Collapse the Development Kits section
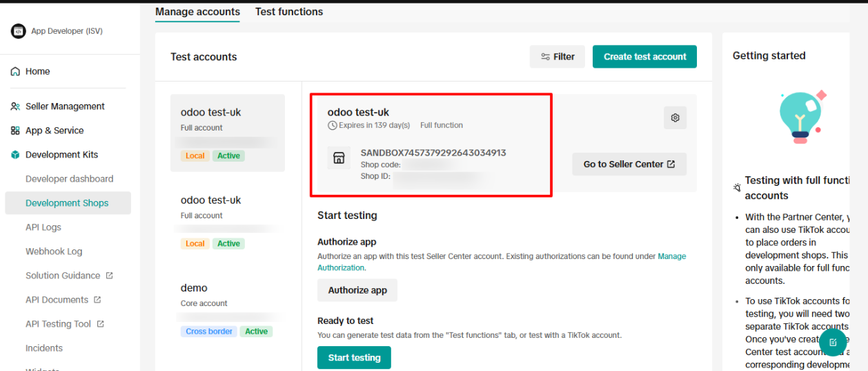 pos(61,155)
